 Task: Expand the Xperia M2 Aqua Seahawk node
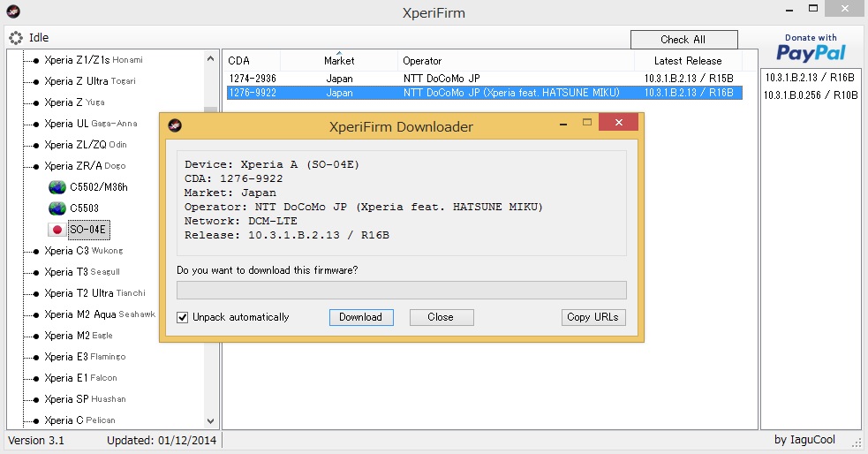coord(36,314)
